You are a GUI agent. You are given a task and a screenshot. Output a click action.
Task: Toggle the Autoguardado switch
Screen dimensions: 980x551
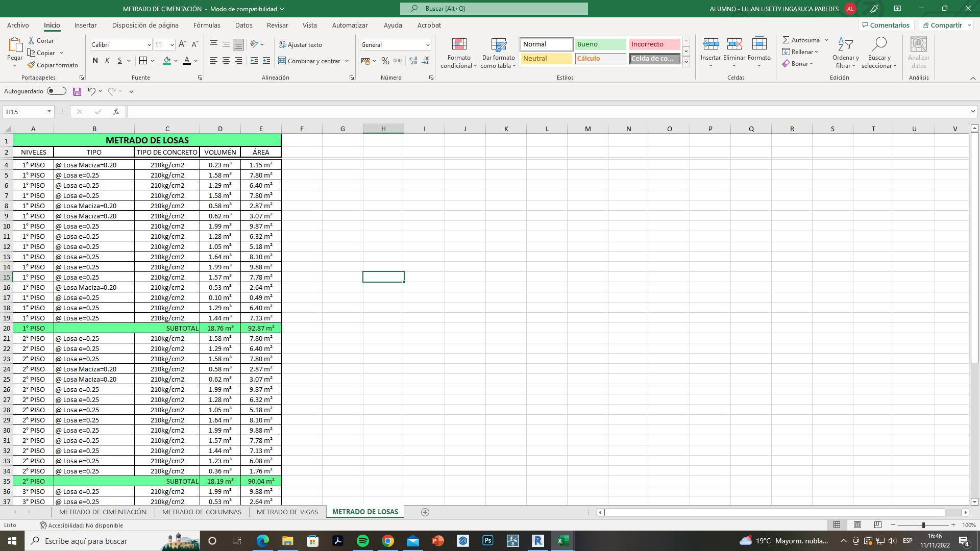57,91
